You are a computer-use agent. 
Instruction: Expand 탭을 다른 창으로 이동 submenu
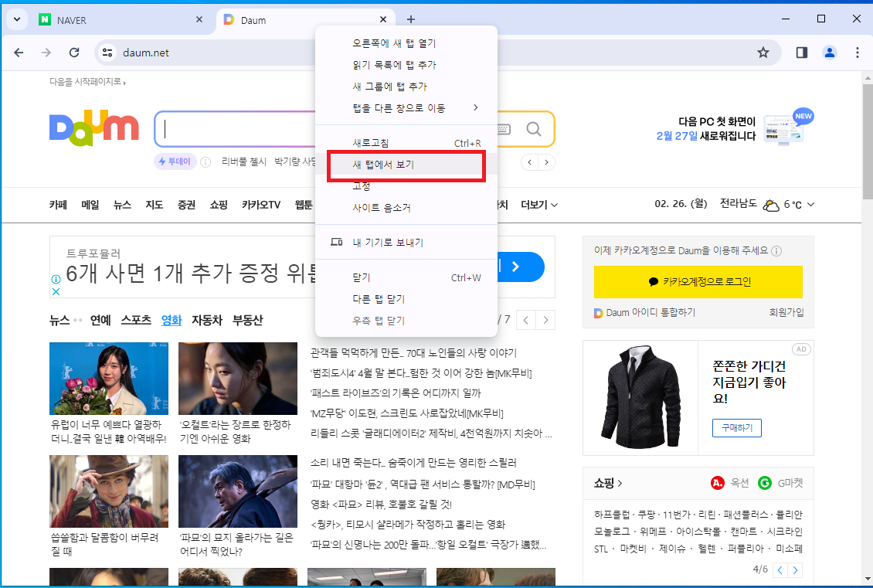click(406, 108)
